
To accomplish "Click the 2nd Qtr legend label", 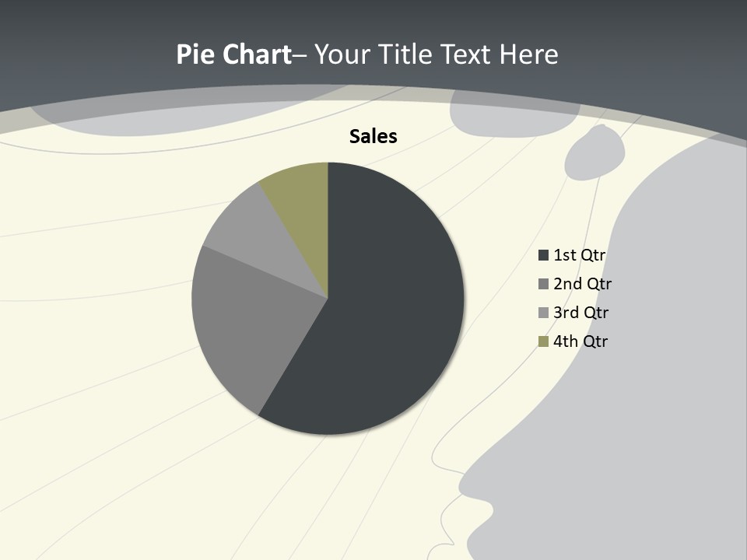I will 582,284.
